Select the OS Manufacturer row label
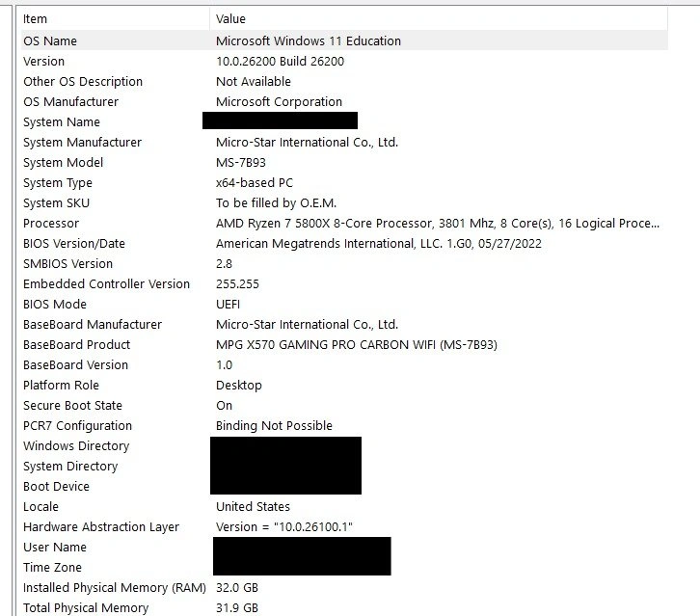This screenshot has height=616, width=700. click(71, 102)
